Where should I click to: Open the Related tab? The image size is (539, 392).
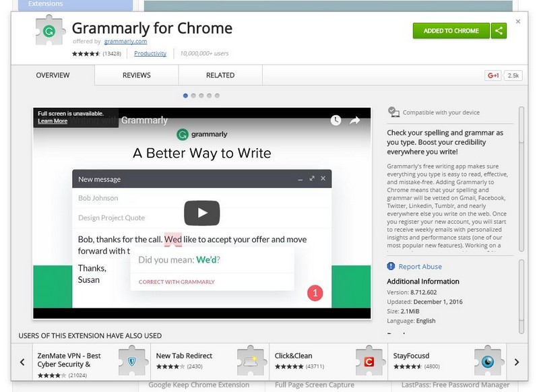pyautogui.click(x=220, y=75)
